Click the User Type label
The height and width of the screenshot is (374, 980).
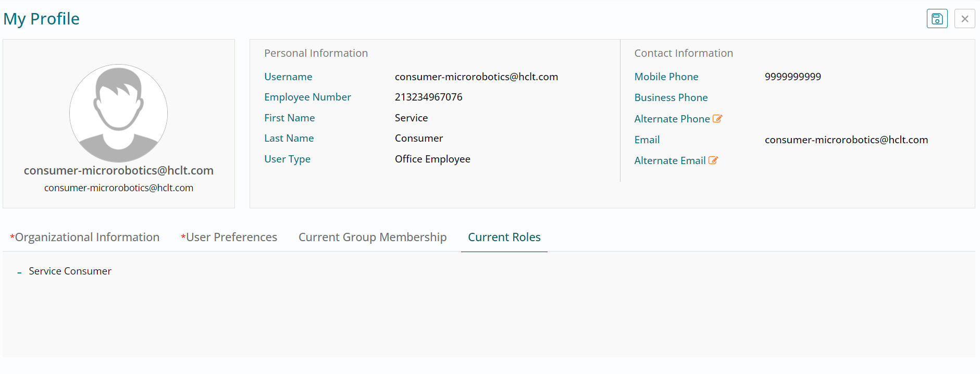pyautogui.click(x=287, y=159)
